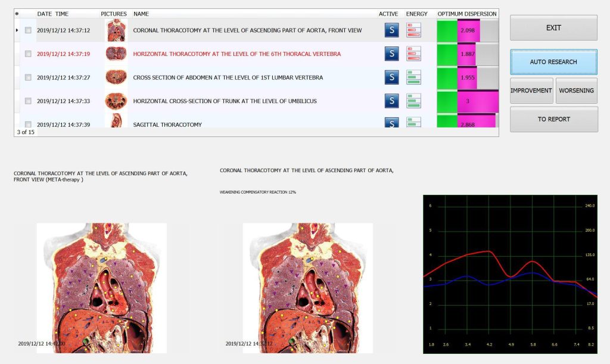Click the META-therapy coronal thoracotomy image
Viewport: 610px width, 364px height.
101,288
